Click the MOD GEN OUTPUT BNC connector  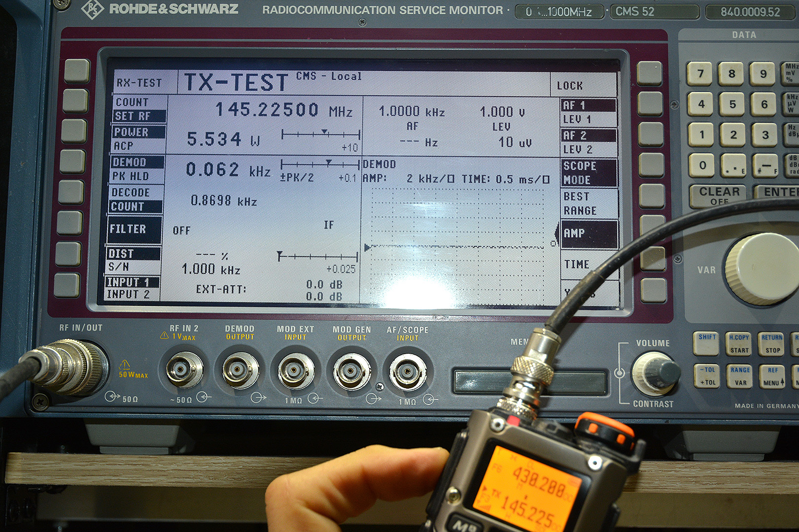(x=352, y=372)
